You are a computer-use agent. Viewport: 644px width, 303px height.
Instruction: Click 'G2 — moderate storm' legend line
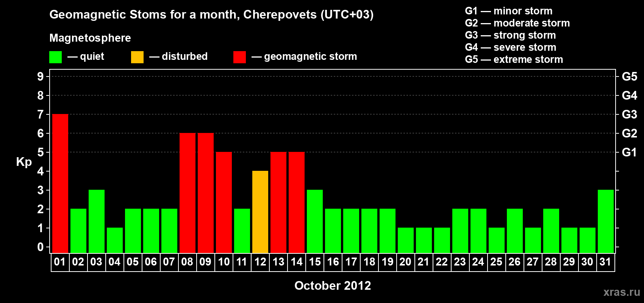coord(517,23)
